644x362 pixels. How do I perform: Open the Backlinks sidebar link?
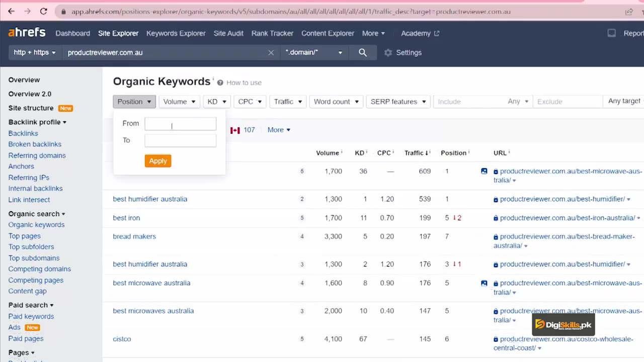[x=23, y=133]
